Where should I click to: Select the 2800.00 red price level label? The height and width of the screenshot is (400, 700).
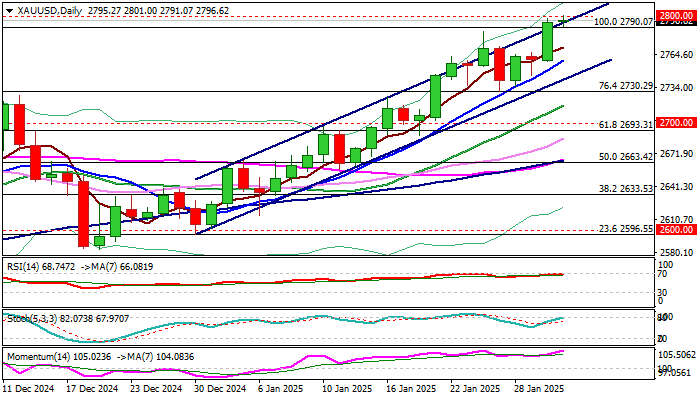[x=676, y=17]
